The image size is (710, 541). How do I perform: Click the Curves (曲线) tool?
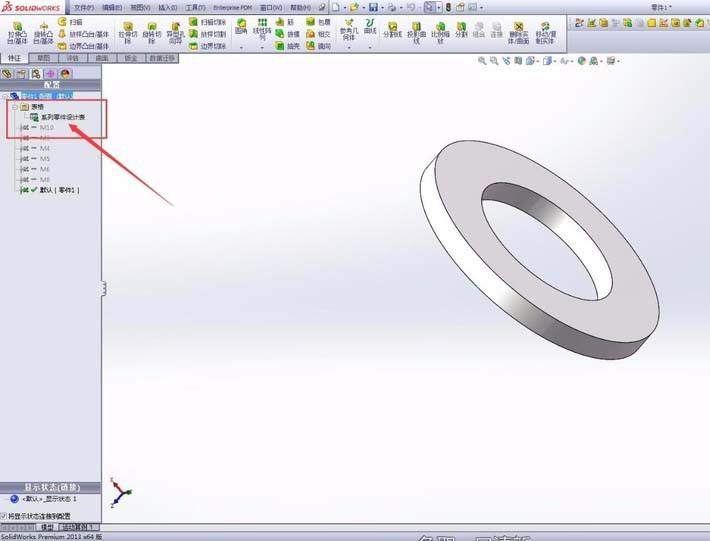coord(370,26)
